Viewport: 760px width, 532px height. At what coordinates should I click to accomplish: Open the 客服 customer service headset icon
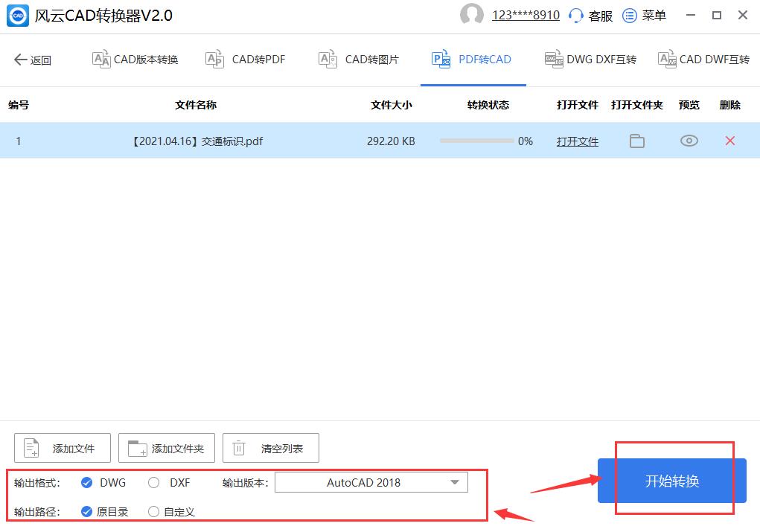click(x=576, y=16)
